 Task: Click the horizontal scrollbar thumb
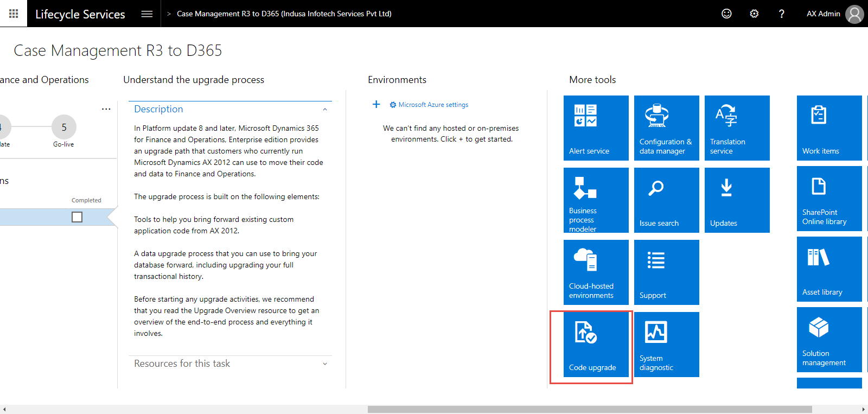pos(590,410)
